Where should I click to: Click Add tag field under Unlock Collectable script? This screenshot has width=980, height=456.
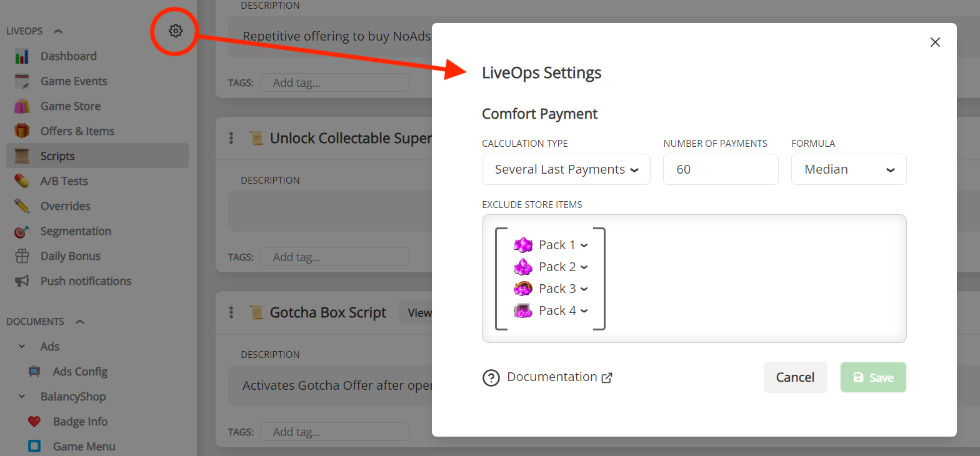click(x=335, y=257)
